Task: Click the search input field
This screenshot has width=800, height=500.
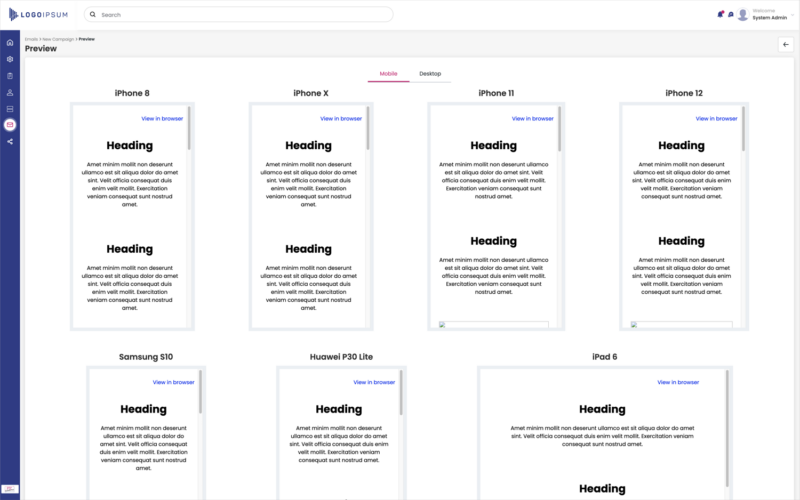Action: (238, 15)
